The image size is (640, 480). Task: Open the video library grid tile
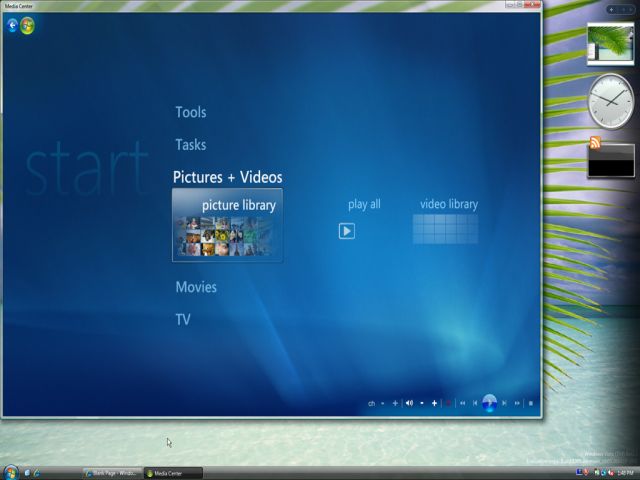445,229
